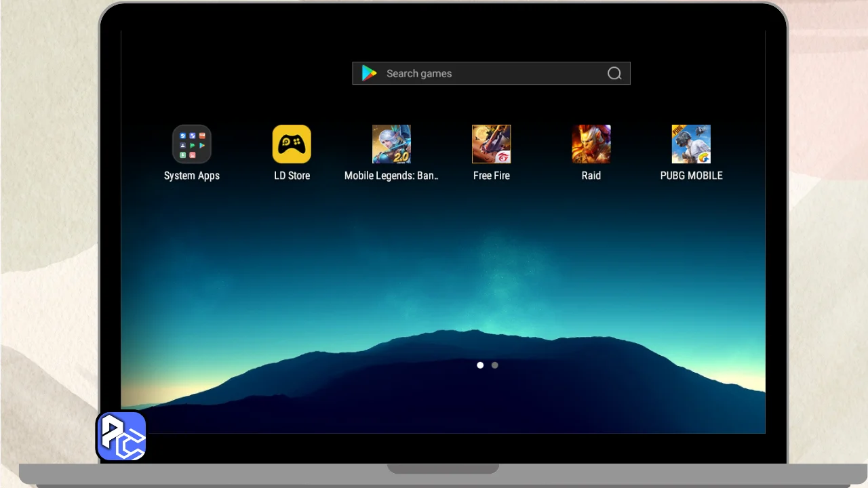Click the Google Play logo in search bar
Screen dimensions: 868x488
pyautogui.click(x=369, y=73)
